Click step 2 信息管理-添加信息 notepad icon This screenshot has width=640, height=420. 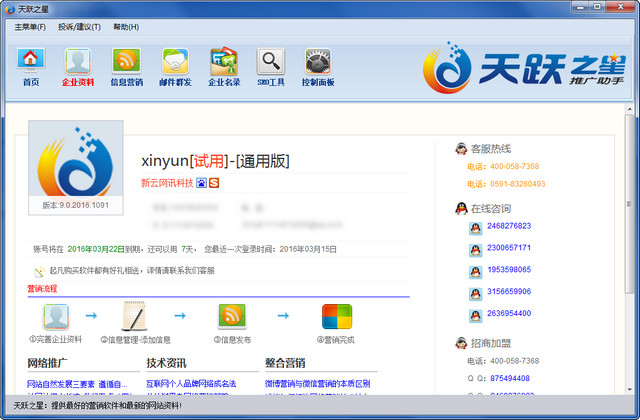click(134, 316)
